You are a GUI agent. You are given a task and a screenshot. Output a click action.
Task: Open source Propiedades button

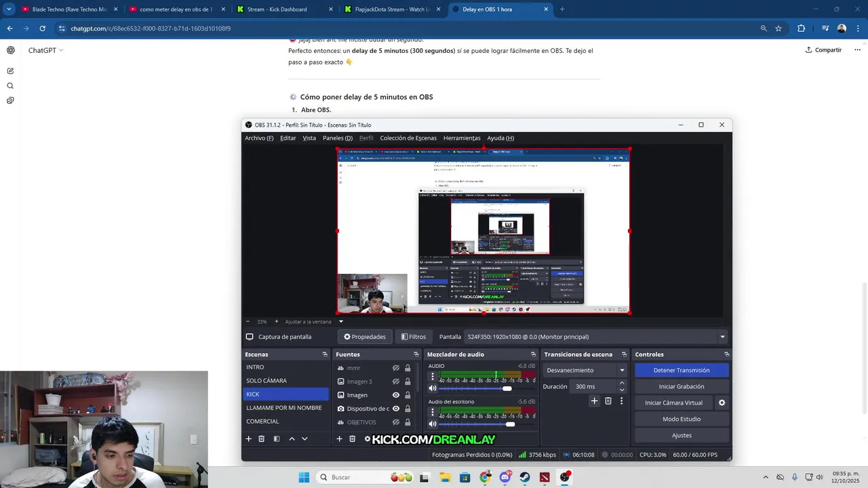point(365,337)
